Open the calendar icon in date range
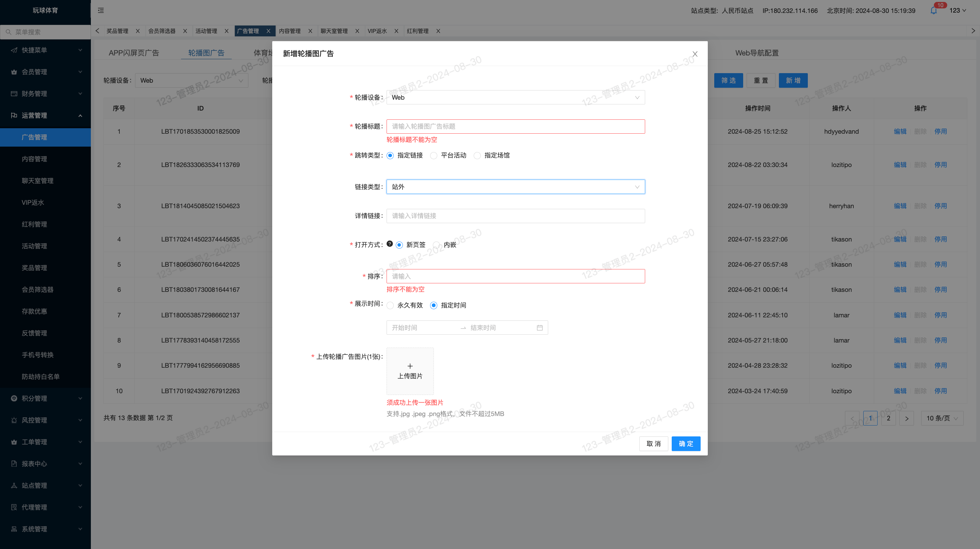Viewport: 980px width, 549px height. pos(539,328)
